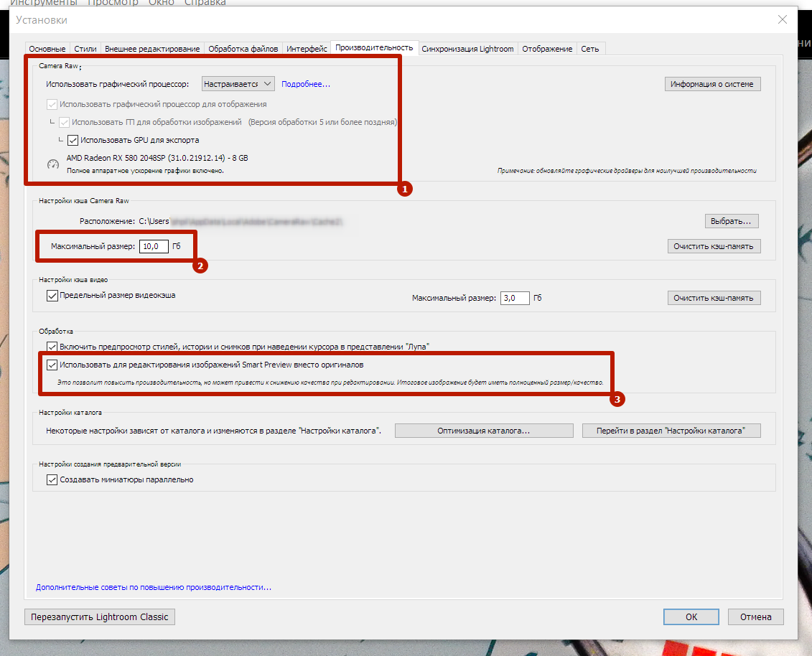Click the Camera Raw cache size field
The width and height of the screenshot is (812, 656).
[154, 246]
